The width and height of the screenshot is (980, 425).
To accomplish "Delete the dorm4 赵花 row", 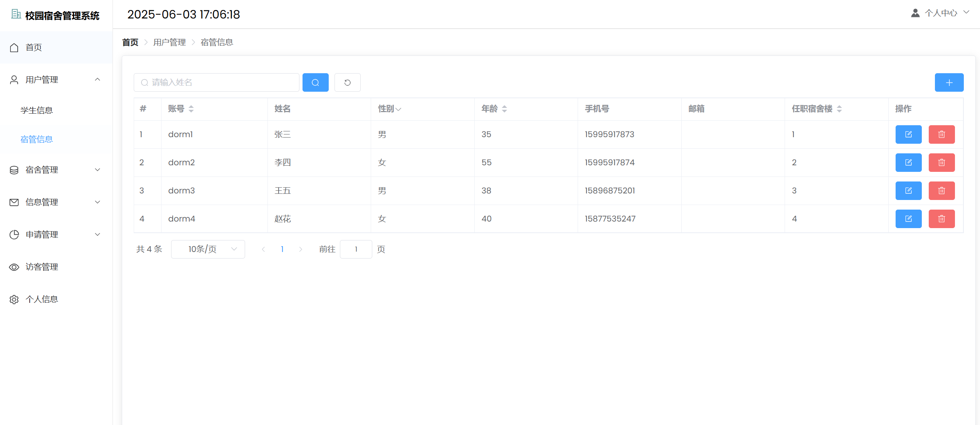I will tap(941, 219).
